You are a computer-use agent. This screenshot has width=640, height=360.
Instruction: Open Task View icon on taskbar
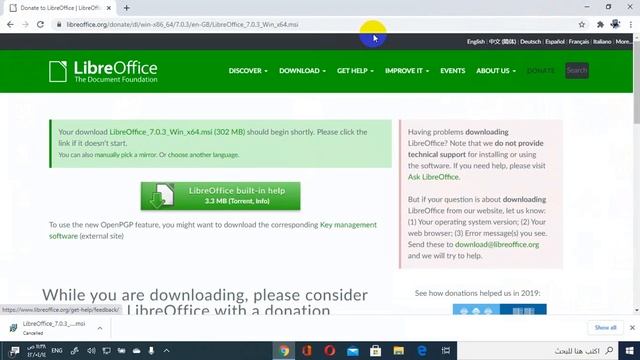click(446, 351)
